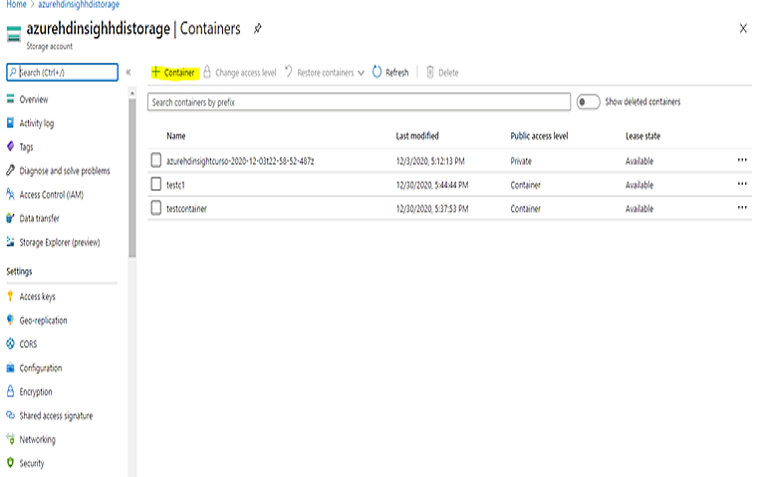Collapse the sidebar with double chevron

click(129, 72)
